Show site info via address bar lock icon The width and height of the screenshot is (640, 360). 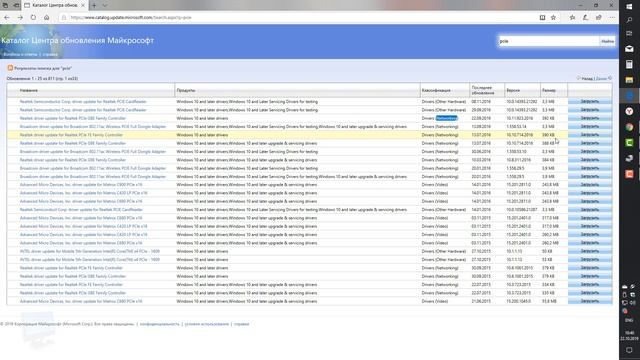click(64, 18)
